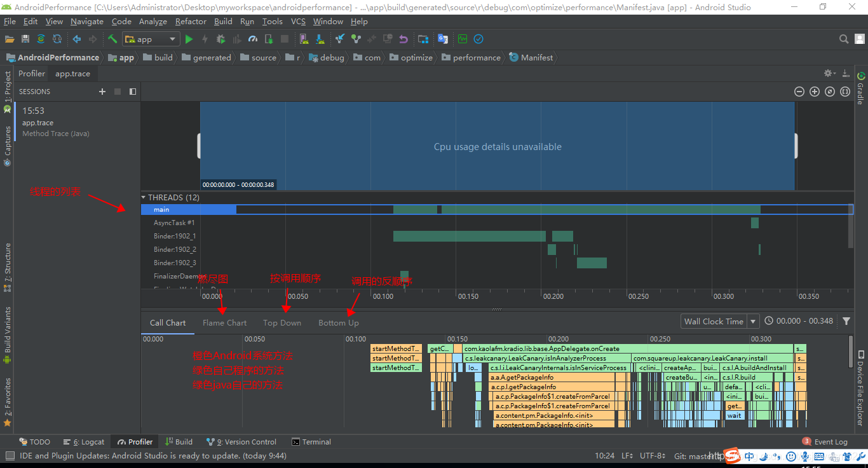Open the TODO tool window

point(35,442)
